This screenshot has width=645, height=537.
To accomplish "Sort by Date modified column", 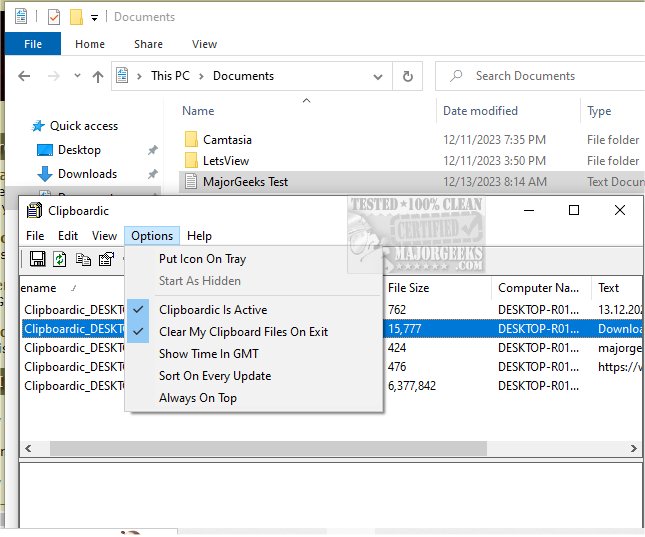I will pos(508,111).
